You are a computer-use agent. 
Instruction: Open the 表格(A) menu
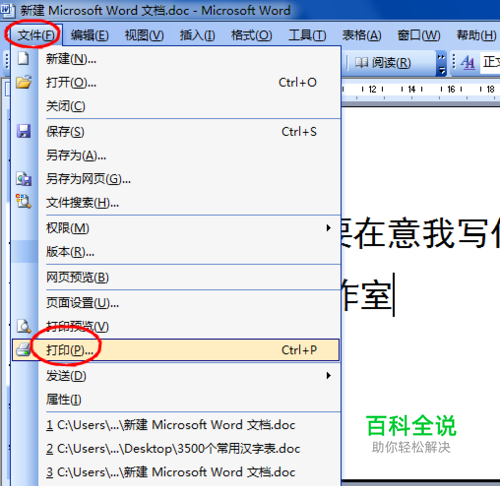[362, 35]
